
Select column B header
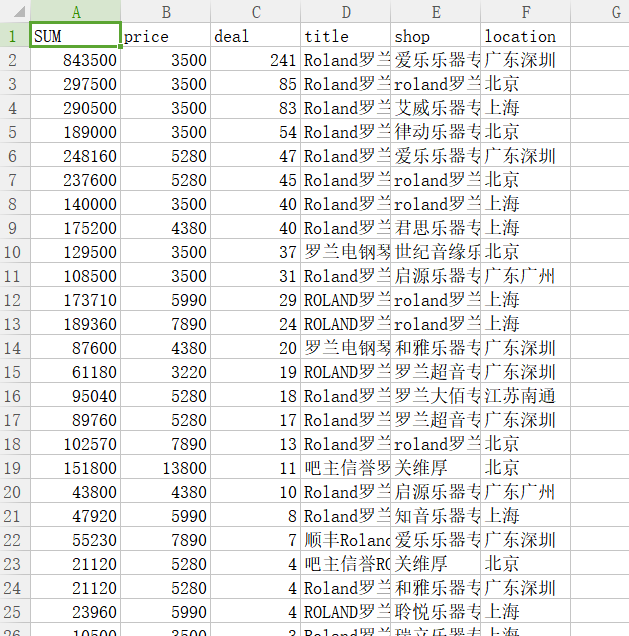click(x=165, y=11)
